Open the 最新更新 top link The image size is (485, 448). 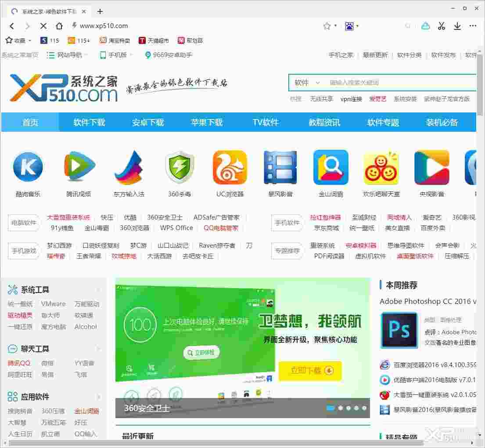(375, 55)
